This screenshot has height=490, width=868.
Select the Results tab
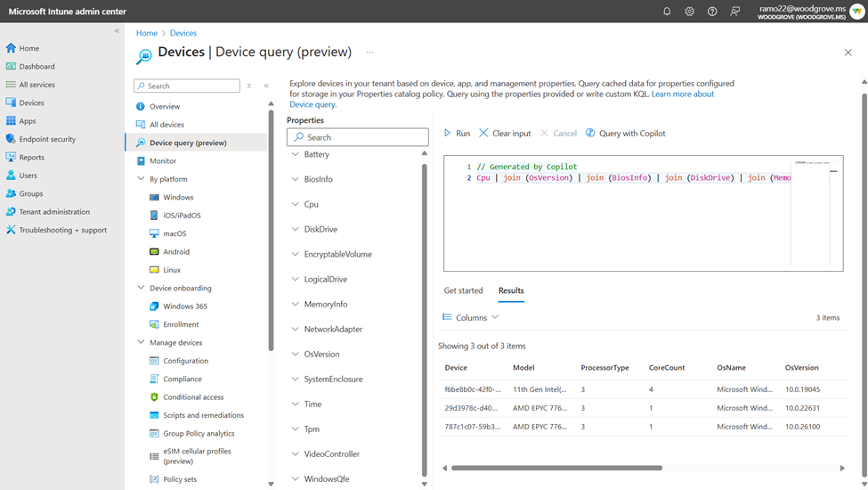[511, 290]
